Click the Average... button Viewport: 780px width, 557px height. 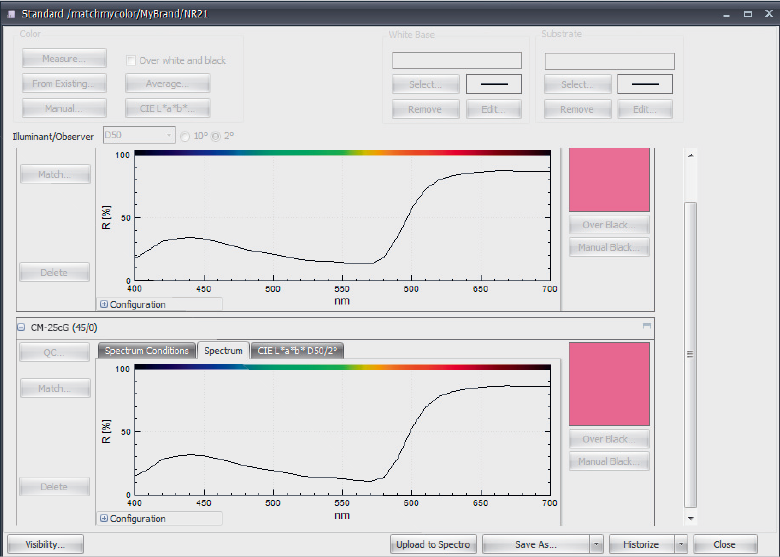pyautogui.click(x=168, y=83)
